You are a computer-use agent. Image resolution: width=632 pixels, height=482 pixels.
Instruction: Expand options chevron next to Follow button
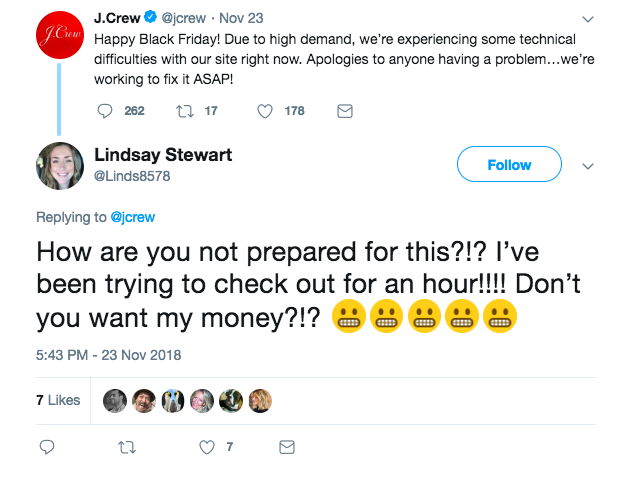(588, 166)
